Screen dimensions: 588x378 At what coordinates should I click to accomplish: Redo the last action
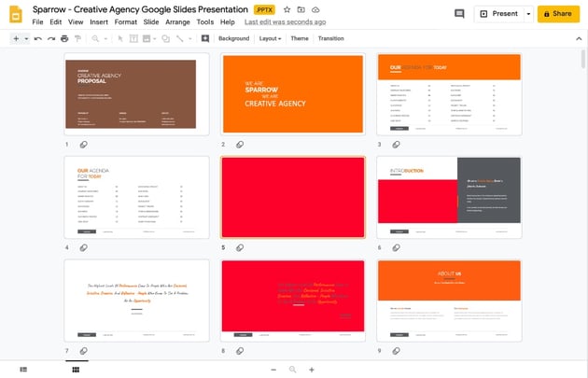pyautogui.click(x=51, y=38)
